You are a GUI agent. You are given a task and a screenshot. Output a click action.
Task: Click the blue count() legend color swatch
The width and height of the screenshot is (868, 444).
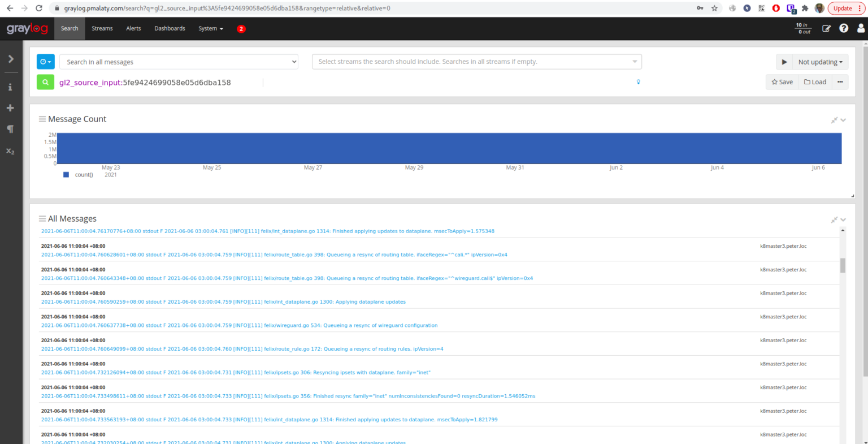click(x=65, y=174)
